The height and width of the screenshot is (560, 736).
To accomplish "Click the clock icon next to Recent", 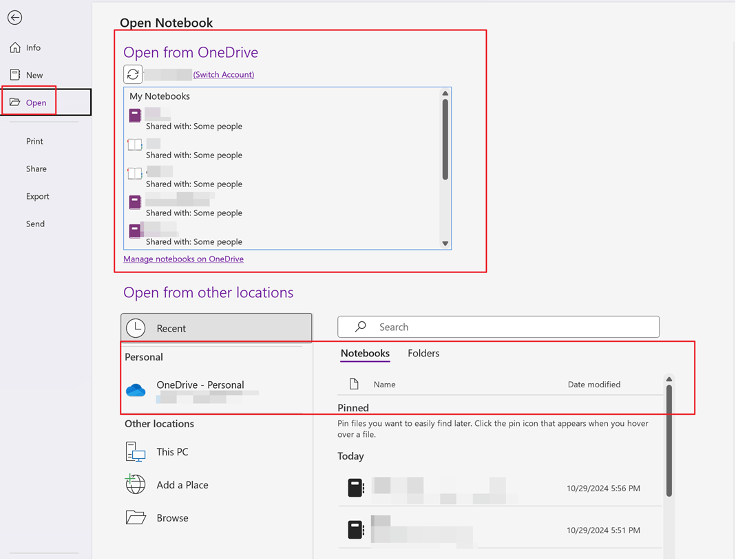I will (136, 328).
